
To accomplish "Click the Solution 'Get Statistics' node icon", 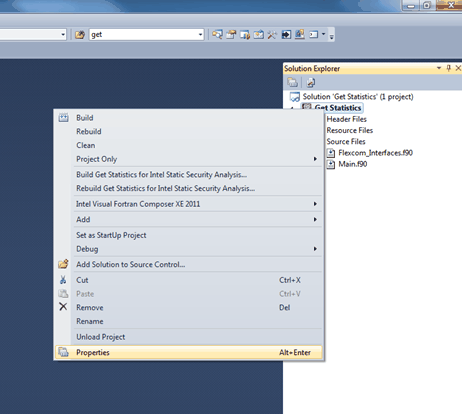I will (295, 97).
